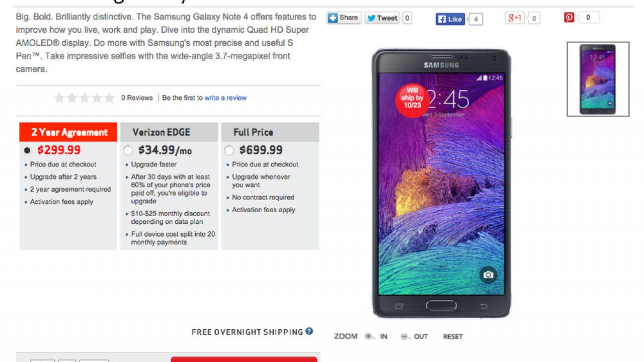Click the Facebook like count bubble
Image resolution: width=644 pixels, height=362 pixels.
(x=475, y=19)
